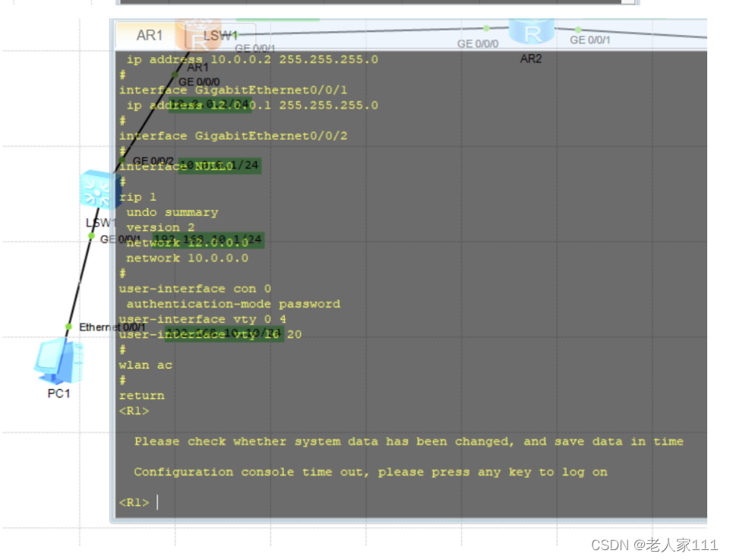Image resolution: width=730 pixels, height=560 pixels.
Task: Click the 'authentication-mode password' line
Action: pos(232,304)
